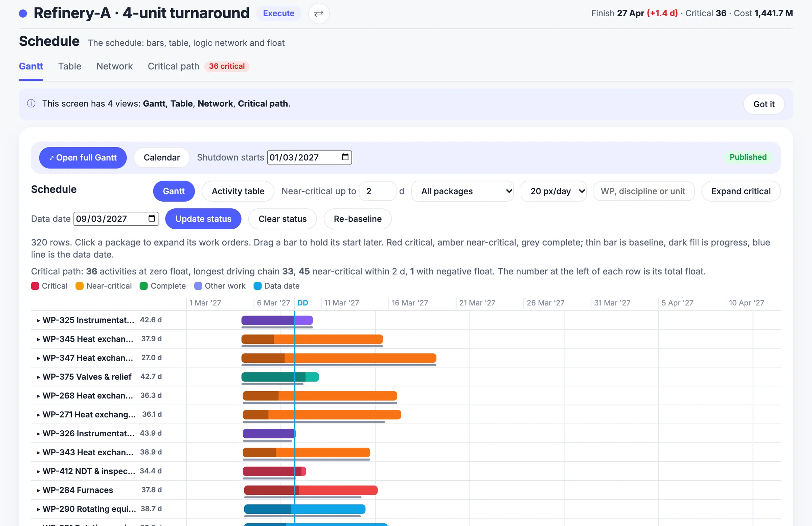Click the Open full Gantt button
812x526 pixels.
pyautogui.click(x=83, y=158)
